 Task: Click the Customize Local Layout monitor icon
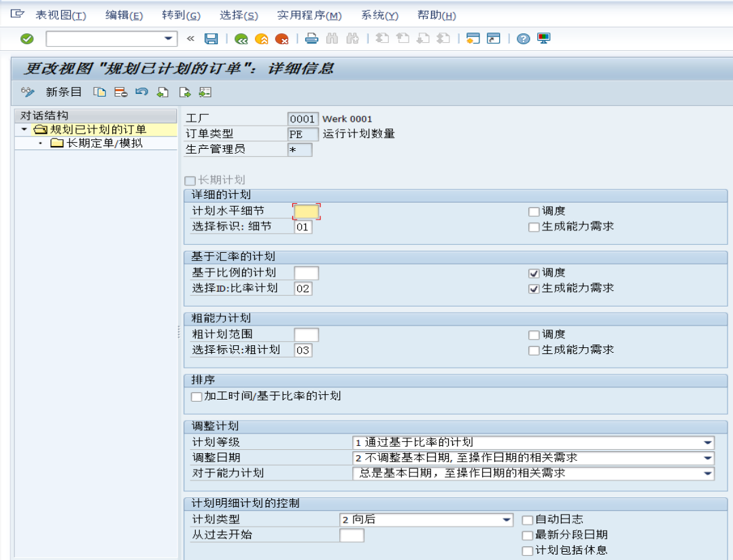544,39
